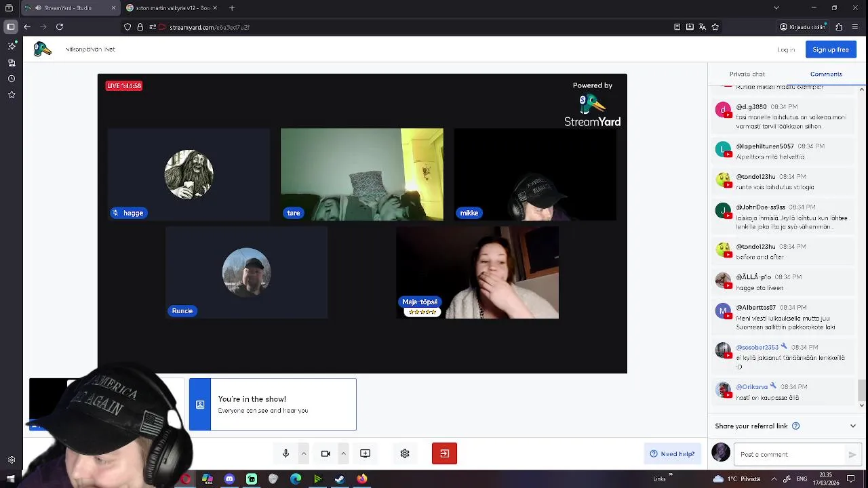Open @Orikarva commenter name
Screen dimensions: 868x488
point(752,387)
